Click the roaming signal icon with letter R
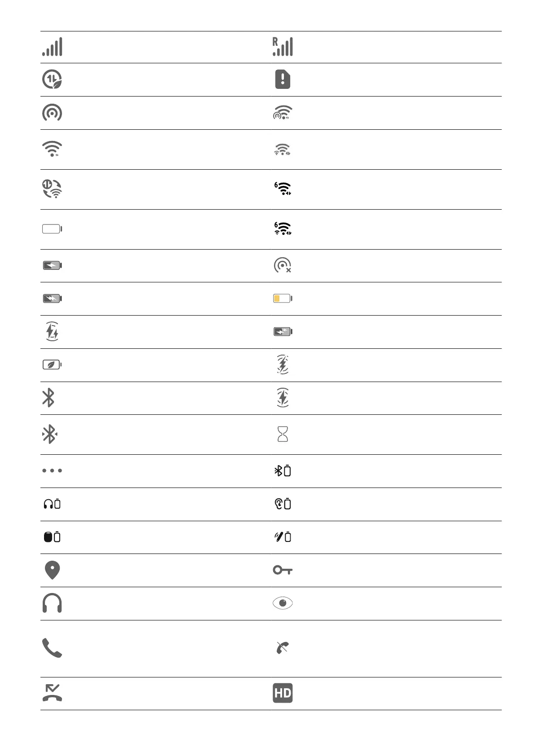 pos(283,47)
